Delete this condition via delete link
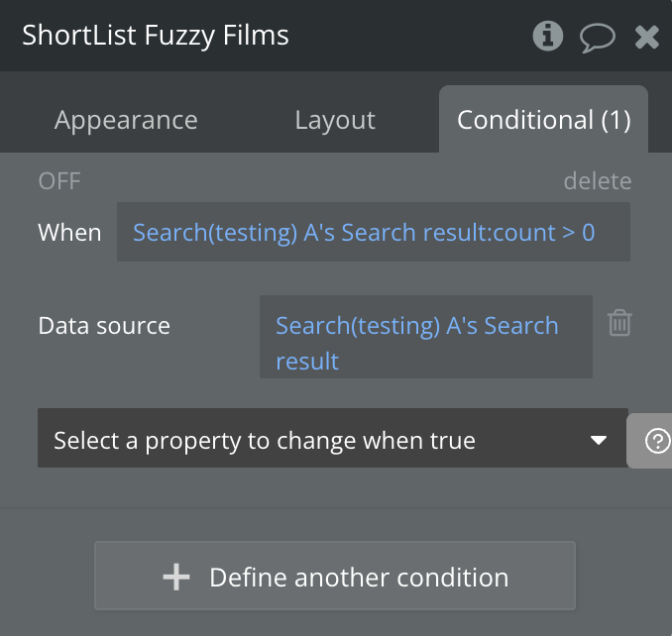This screenshot has width=672, height=636. pos(597,181)
